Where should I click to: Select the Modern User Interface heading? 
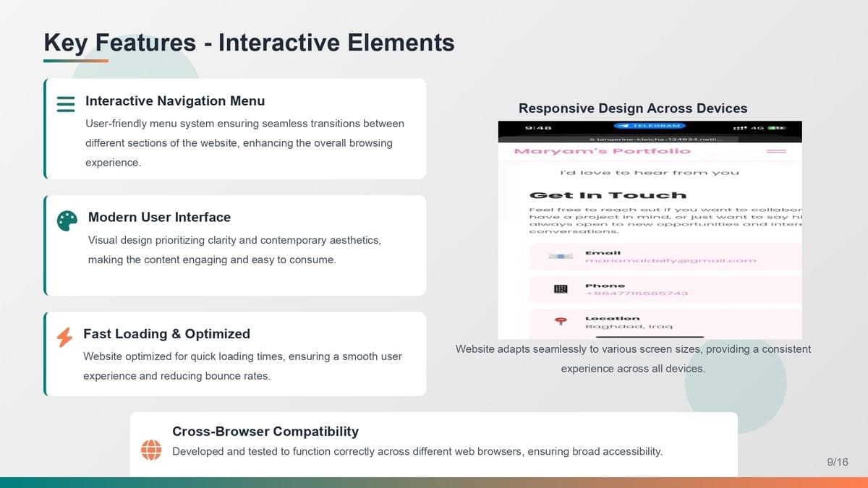(x=159, y=218)
